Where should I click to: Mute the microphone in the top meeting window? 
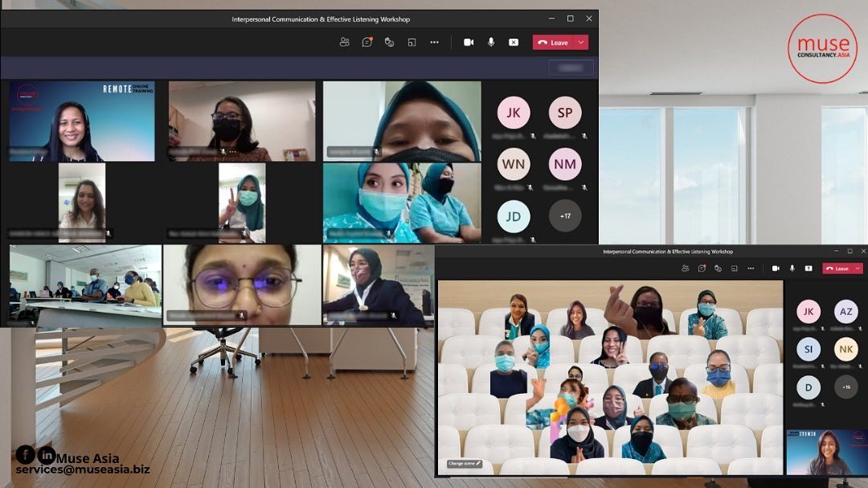(x=491, y=42)
